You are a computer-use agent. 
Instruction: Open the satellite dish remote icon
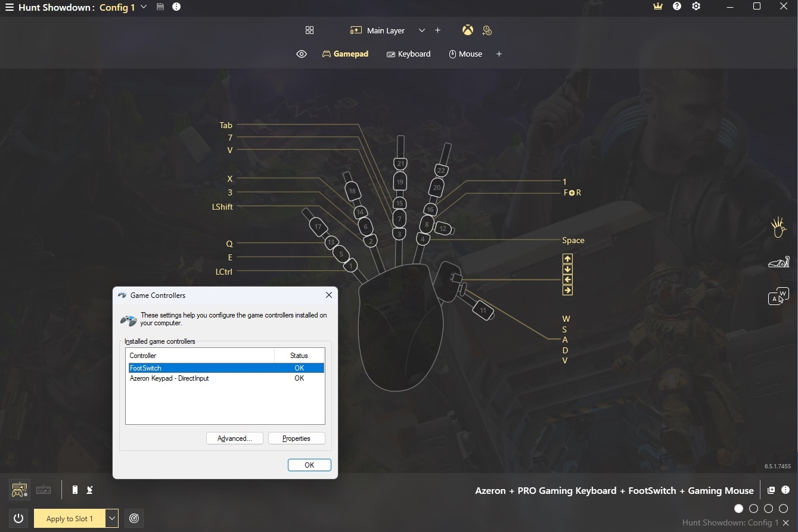90,490
